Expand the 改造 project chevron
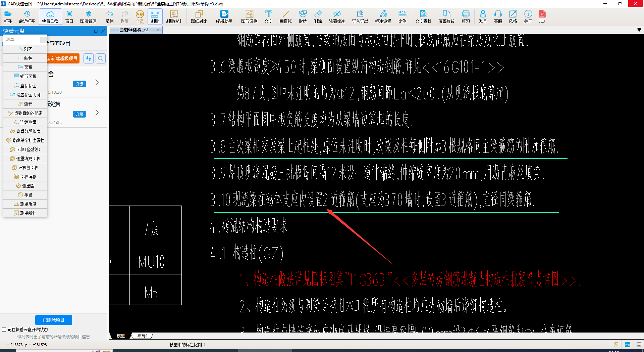The height and width of the screenshot is (352, 644). [97, 113]
